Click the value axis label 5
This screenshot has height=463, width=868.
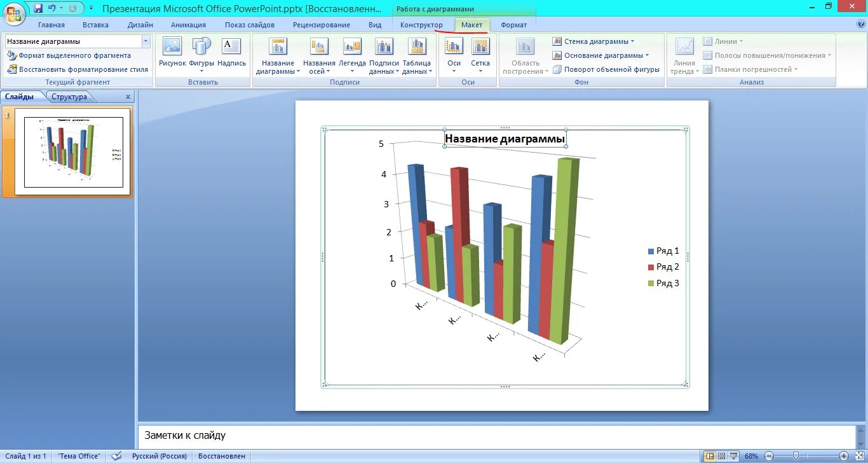pyautogui.click(x=381, y=144)
